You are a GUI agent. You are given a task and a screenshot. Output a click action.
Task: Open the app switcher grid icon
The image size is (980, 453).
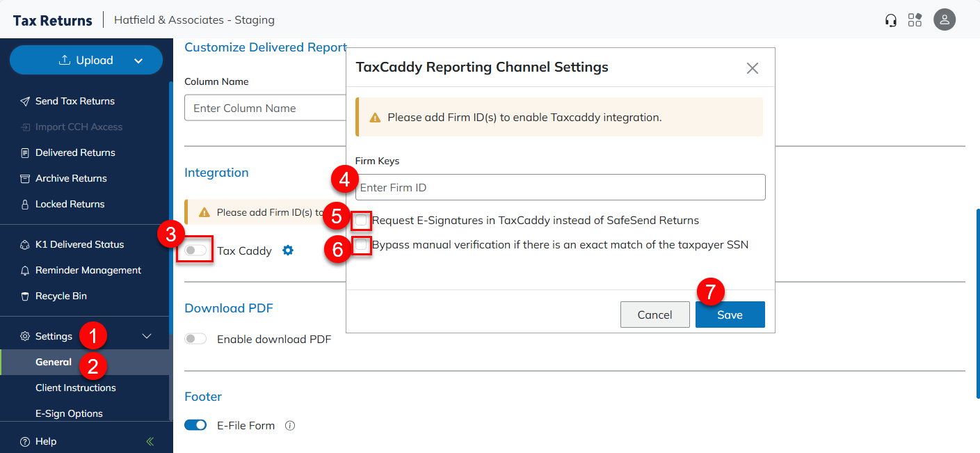pos(915,20)
